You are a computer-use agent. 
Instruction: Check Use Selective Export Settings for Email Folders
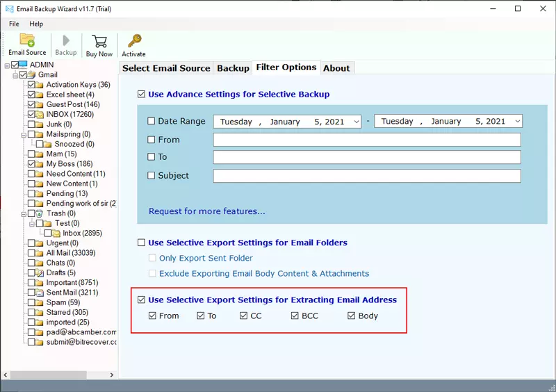coord(141,243)
